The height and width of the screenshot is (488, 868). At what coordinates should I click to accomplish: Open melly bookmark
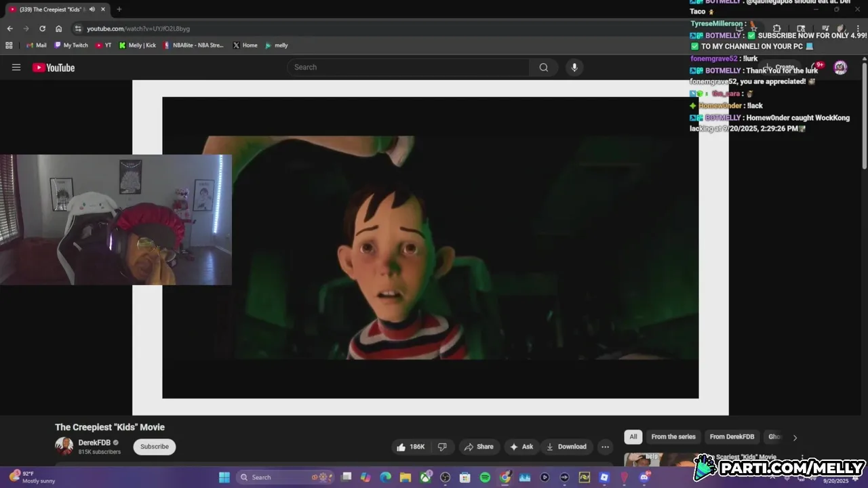[x=277, y=45]
